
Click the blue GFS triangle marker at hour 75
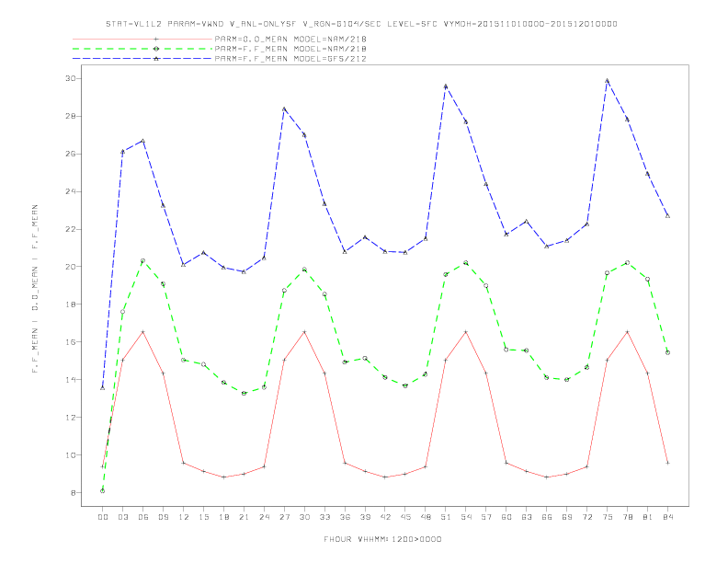(x=607, y=81)
